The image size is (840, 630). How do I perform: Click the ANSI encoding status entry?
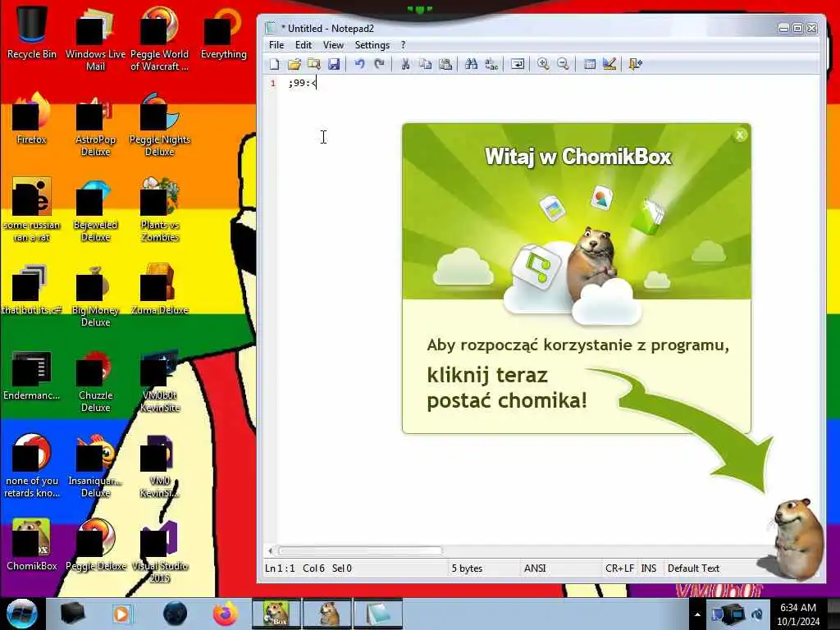(535, 568)
